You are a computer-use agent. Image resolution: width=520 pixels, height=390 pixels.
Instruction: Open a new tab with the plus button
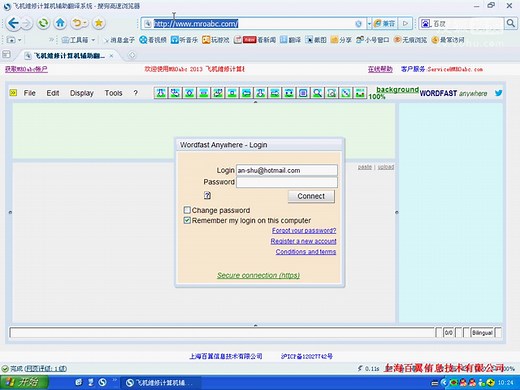tap(132, 55)
